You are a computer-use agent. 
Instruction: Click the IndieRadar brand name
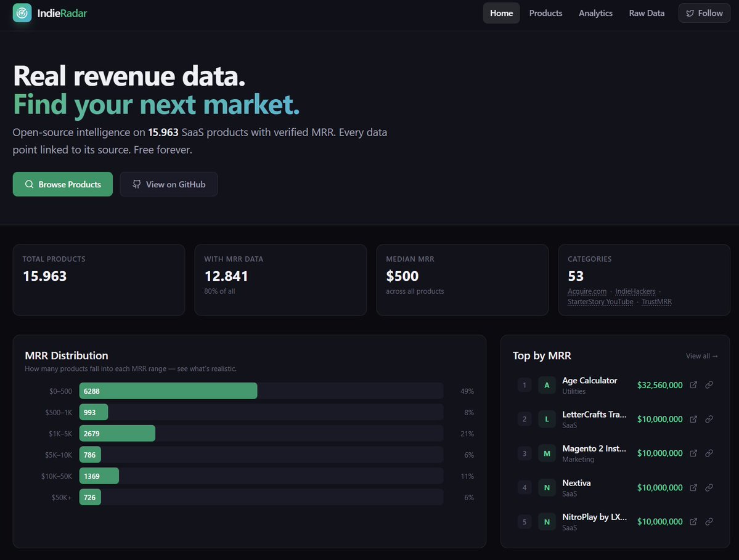pos(62,13)
